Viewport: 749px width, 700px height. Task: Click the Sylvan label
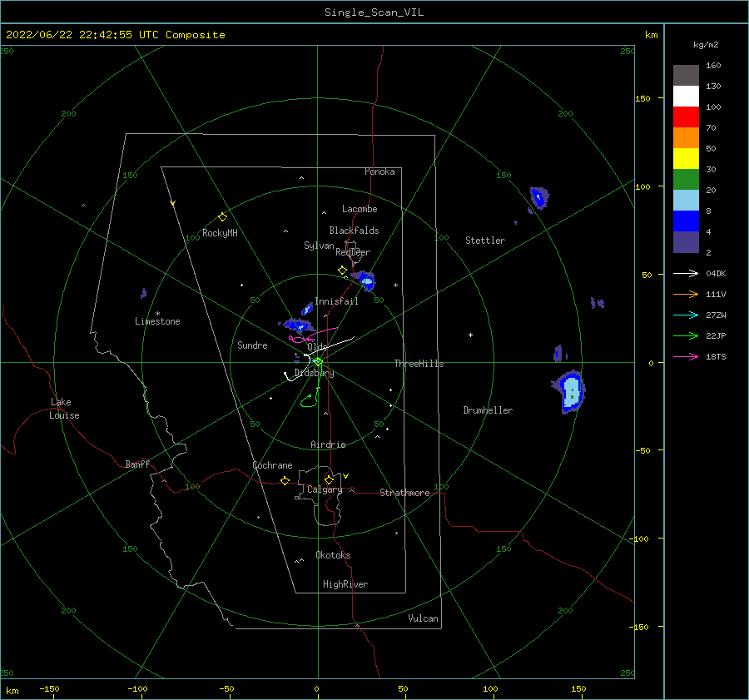tap(319, 246)
